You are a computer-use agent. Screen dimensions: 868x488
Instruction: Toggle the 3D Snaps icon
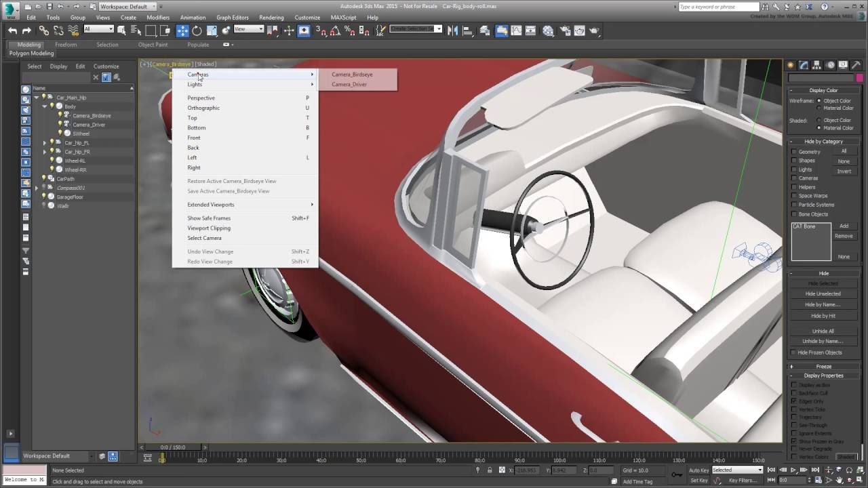coord(321,30)
